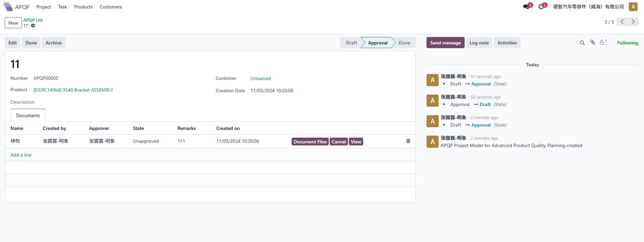Select the Documents tab
The image size is (644, 242).
[28, 115]
